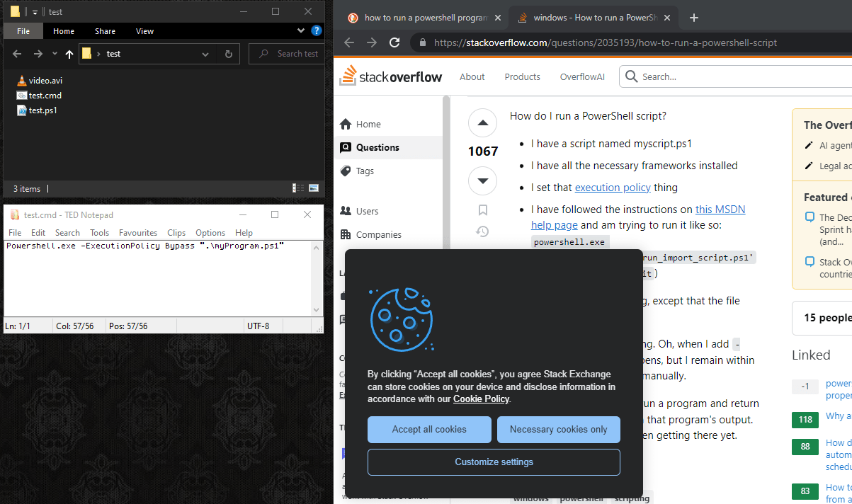Open the address bar history dropdown
The width and height of the screenshot is (852, 504).
(x=205, y=54)
